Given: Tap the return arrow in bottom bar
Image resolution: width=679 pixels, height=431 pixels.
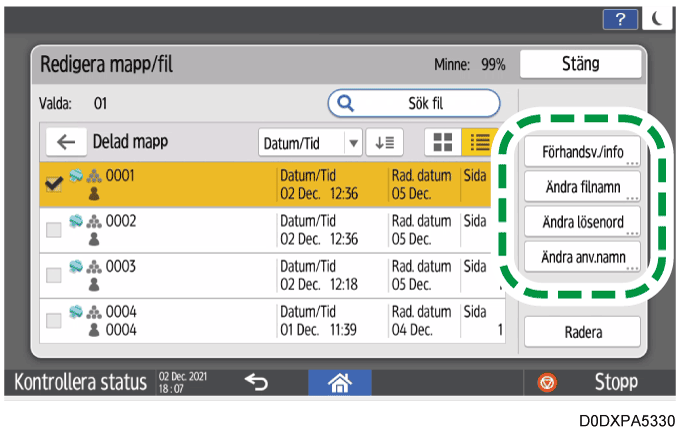Looking at the screenshot, I should (x=257, y=382).
